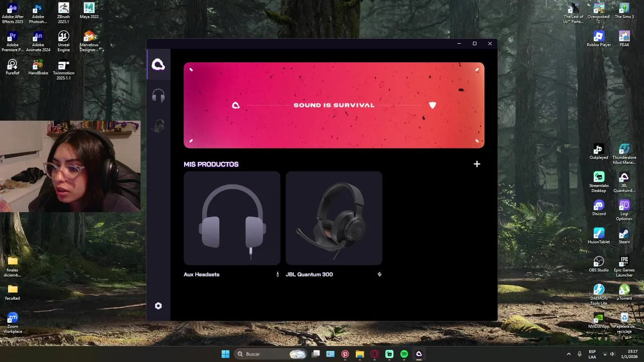Click the Aux Headsets label
This screenshot has height=362, width=644.
pos(202,275)
